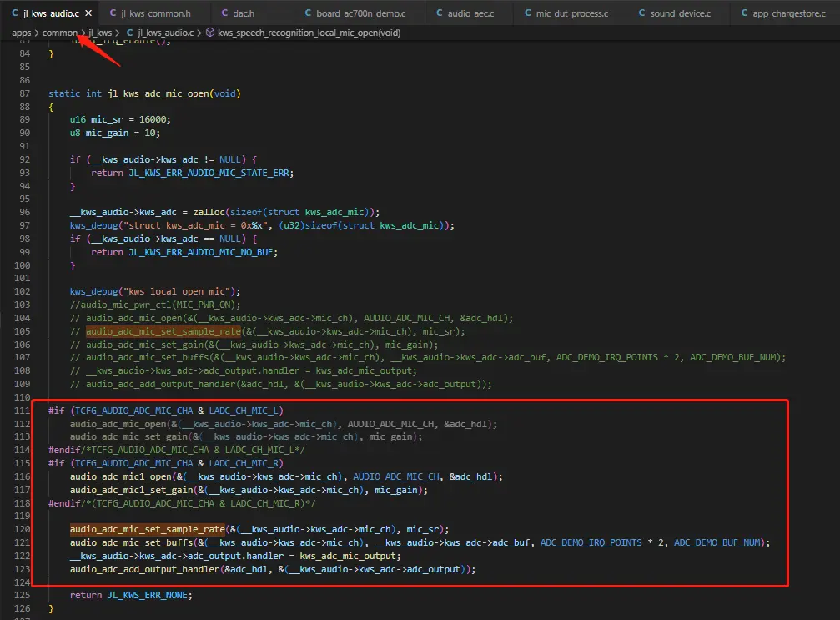Click JL_KWS_ERR_AUDIO_MIC_NO_BUF on line 99

200,252
